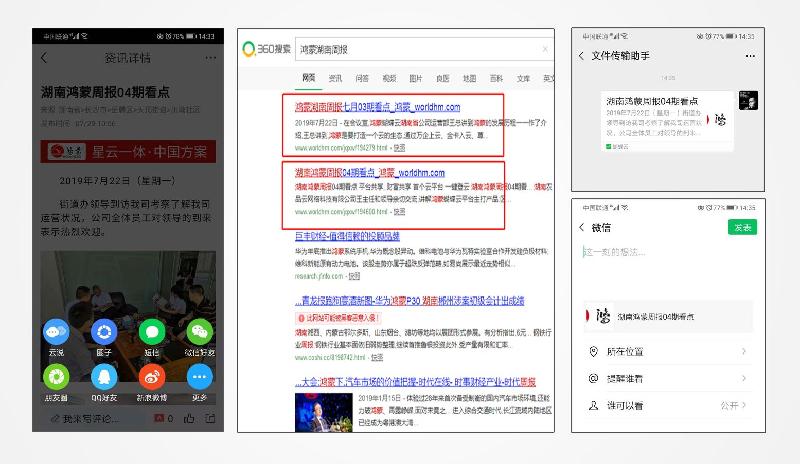Expand 谁可以看 visibility setting

tap(743, 405)
